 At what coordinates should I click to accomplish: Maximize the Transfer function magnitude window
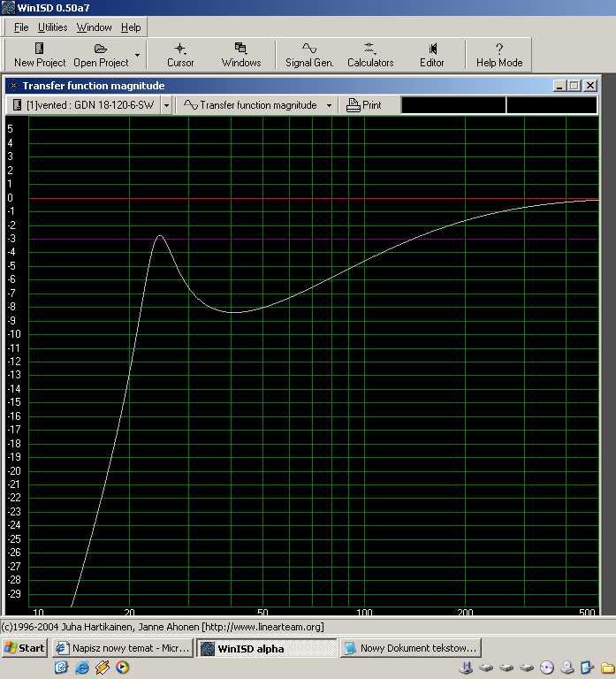click(574, 86)
